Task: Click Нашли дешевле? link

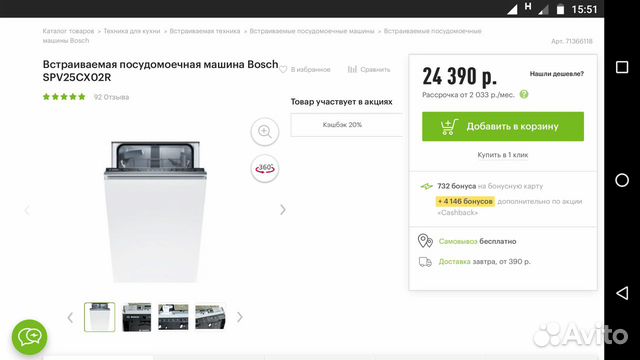Action: (x=557, y=74)
